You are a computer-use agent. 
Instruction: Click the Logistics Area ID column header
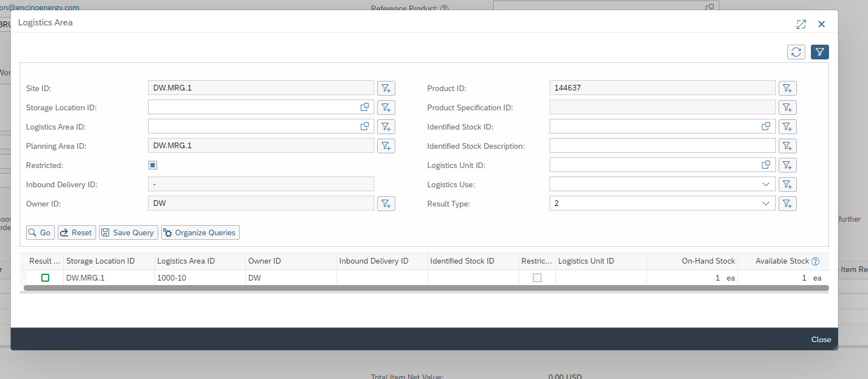tap(200, 261)
